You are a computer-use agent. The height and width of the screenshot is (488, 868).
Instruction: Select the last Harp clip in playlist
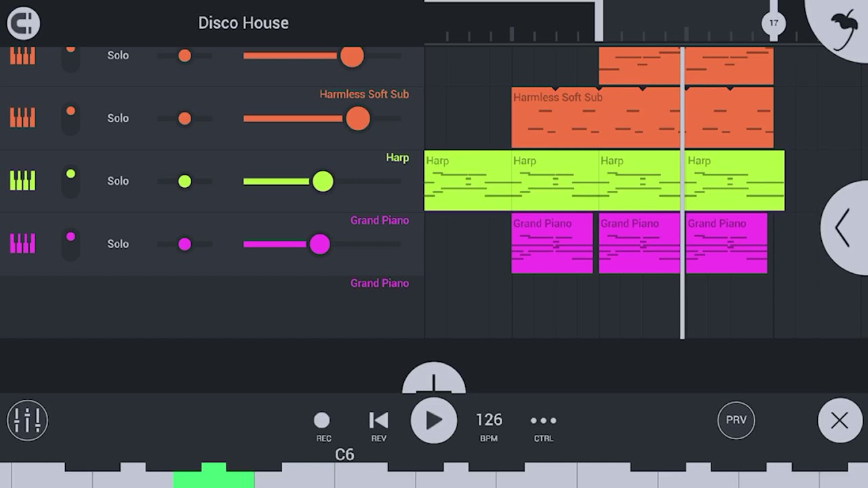click(735, 180)
